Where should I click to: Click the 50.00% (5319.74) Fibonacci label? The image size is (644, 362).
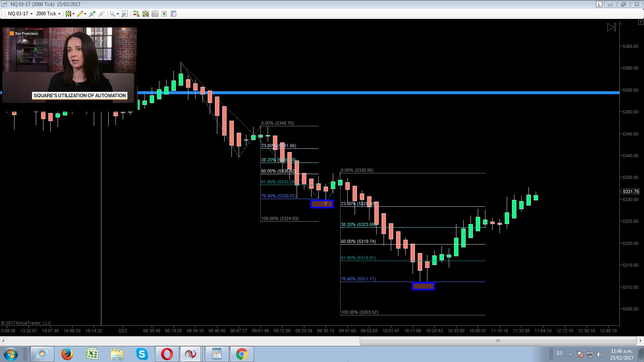click(x=358, y=241)
